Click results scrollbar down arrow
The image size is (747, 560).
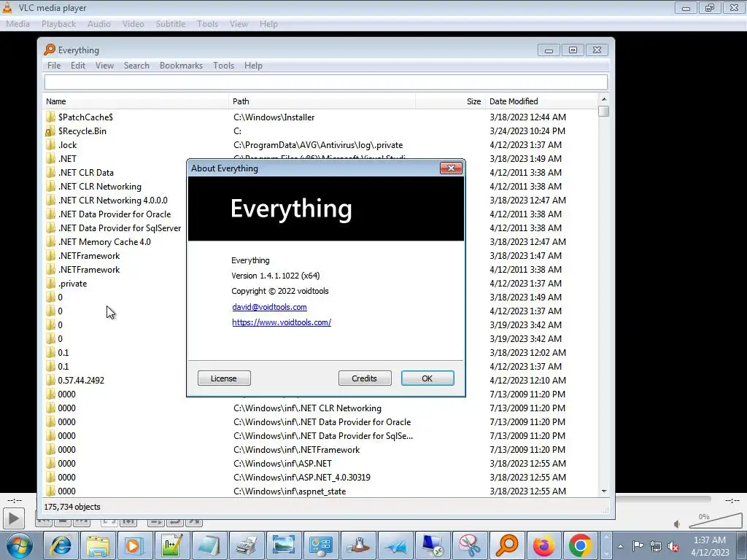[603, 491]
